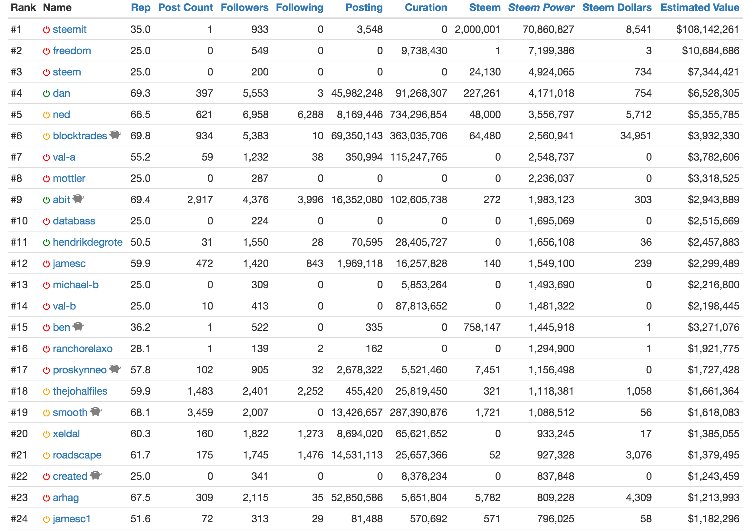Open the databass account link

(x=74, y=221)
